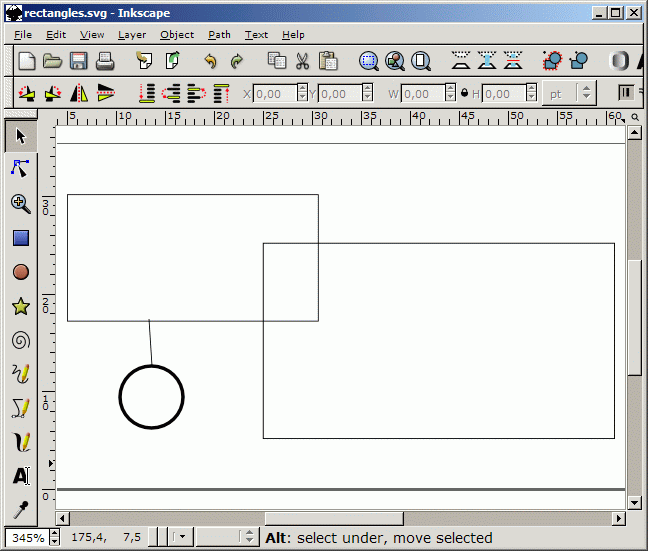Open the pt units dropdown
The image size is (648, 551).
tap(569, 94)
